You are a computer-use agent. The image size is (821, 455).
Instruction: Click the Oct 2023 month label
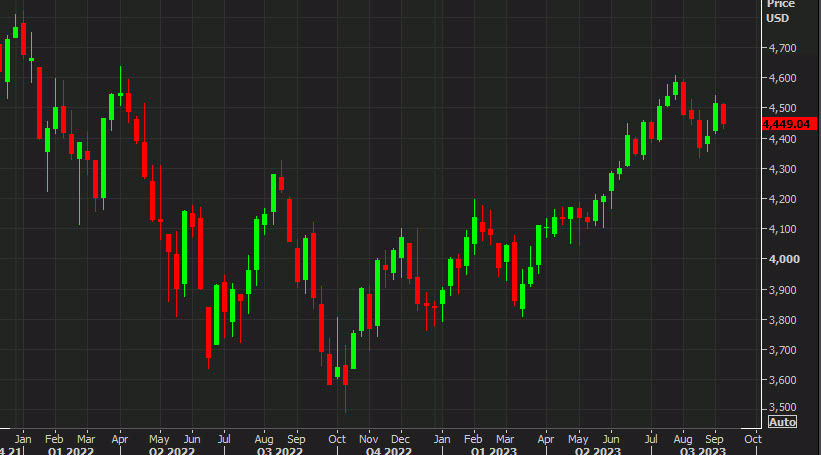pyautogui.click(x=752, y=439)
